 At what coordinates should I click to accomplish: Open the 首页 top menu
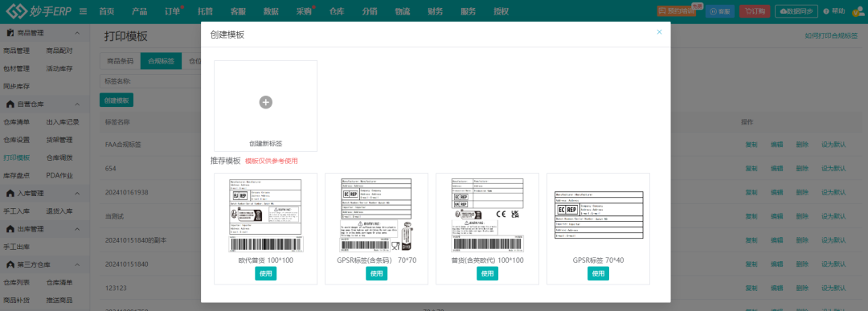click(107, 11)
